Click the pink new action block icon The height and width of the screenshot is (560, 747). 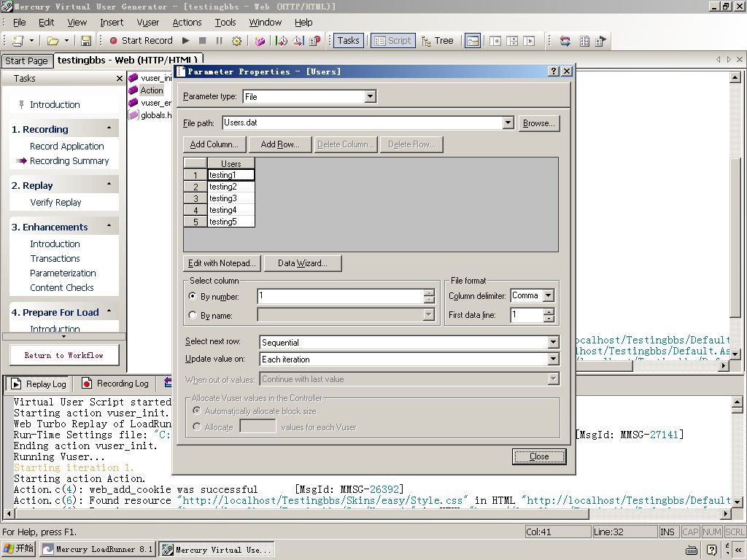pos(260,41)
